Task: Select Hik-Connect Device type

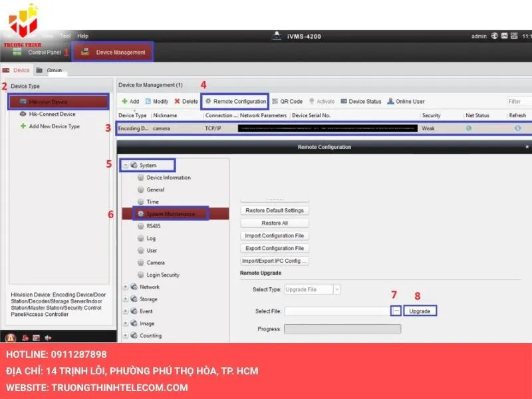Action: [52, 114]
